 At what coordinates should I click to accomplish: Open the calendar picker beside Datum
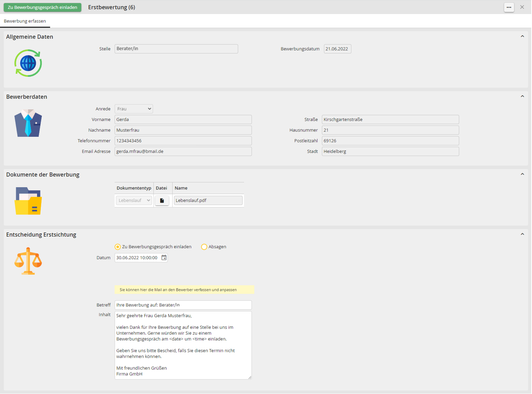164,258
